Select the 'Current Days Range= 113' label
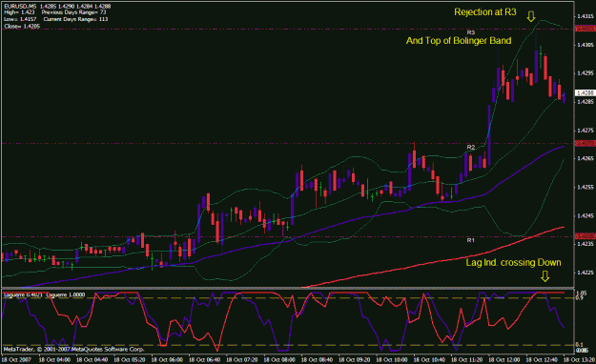 point(75,19)
